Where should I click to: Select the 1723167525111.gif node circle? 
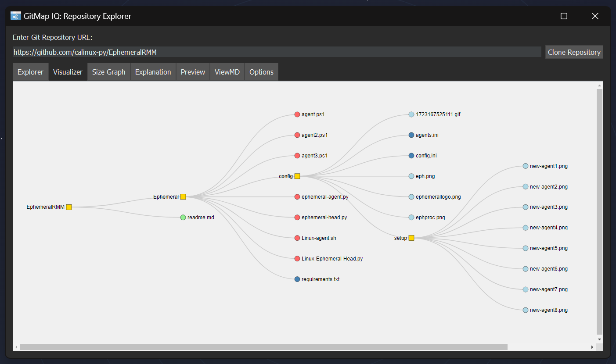click(x=411, y=114)
